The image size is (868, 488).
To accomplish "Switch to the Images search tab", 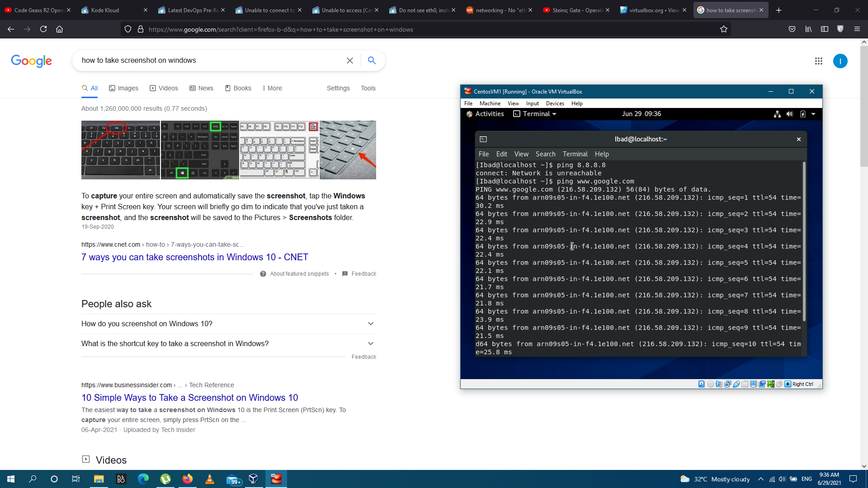I will click(x=123, y=88).
